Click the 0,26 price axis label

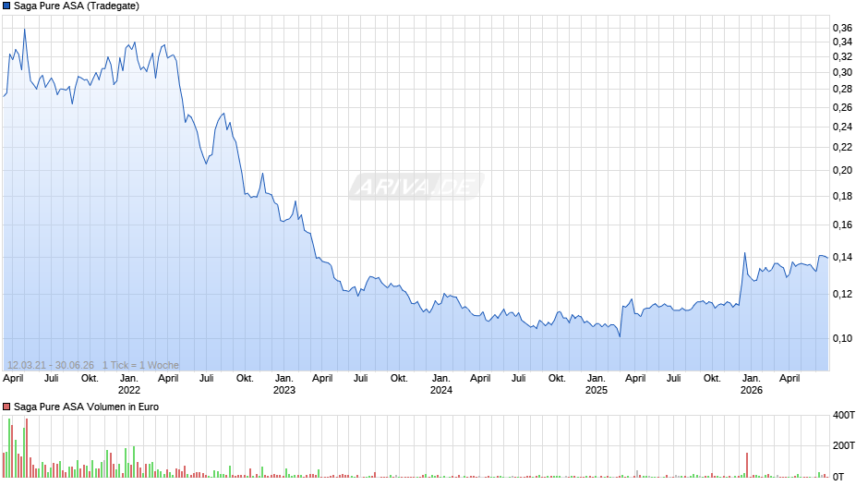click(x=842, y=107)
